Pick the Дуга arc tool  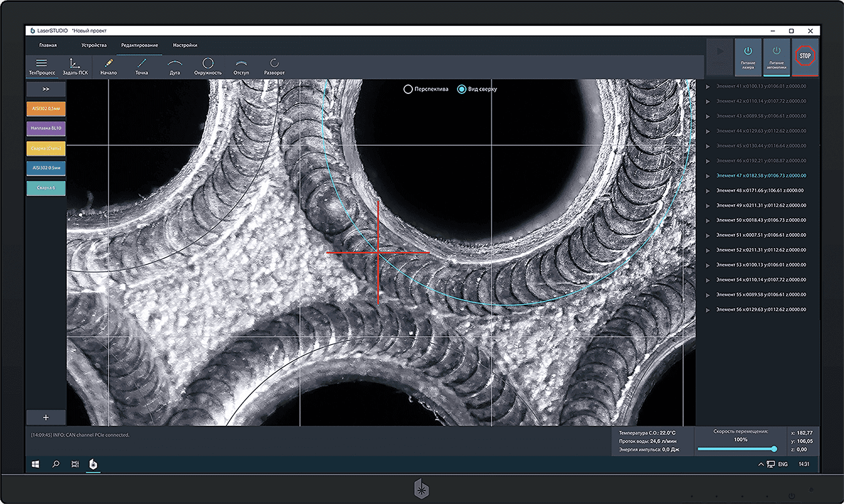(175, 66)
